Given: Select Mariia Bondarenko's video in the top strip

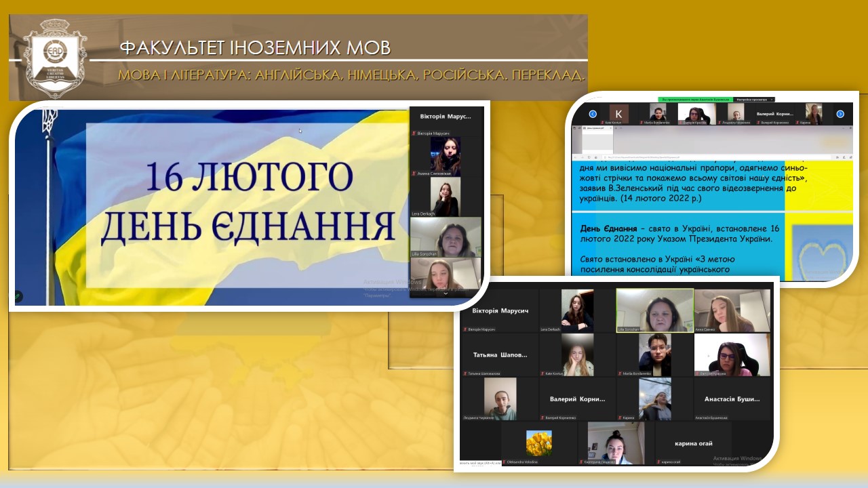Looking at the screenshot, I should coord(658,113).
